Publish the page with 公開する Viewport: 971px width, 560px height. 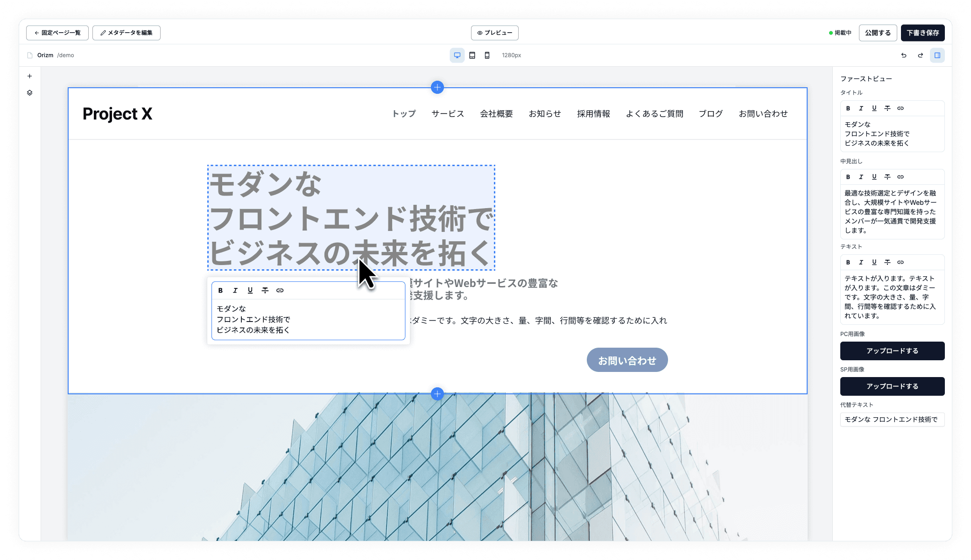878,33
